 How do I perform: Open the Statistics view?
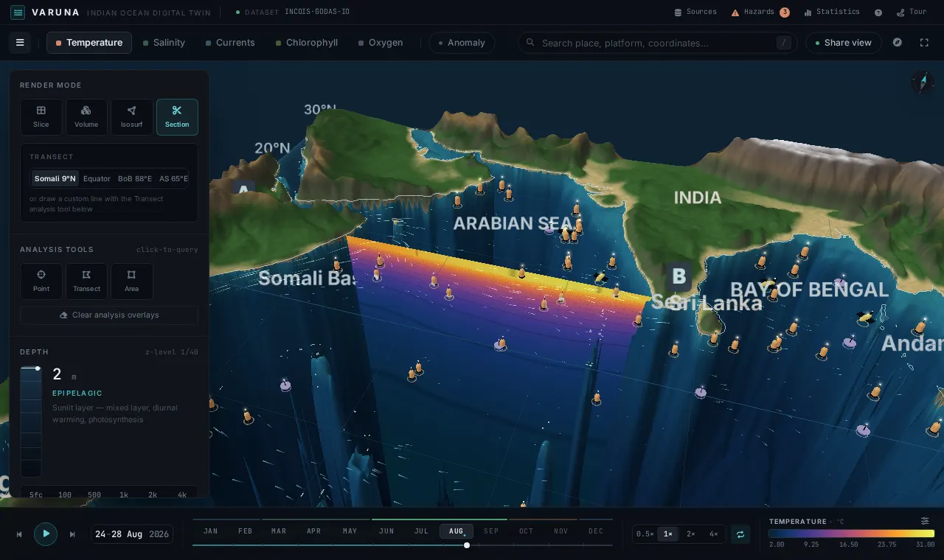tap(832, 13)
